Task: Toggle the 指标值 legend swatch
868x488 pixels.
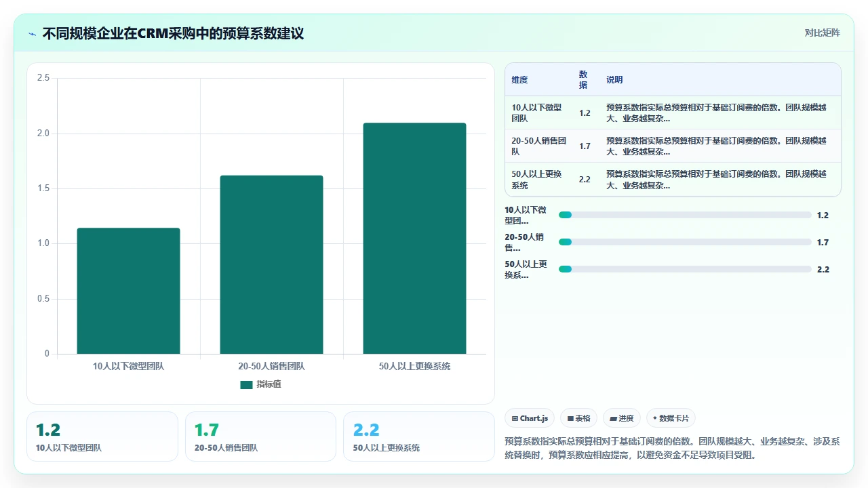Action: click(x=246, y=384)
